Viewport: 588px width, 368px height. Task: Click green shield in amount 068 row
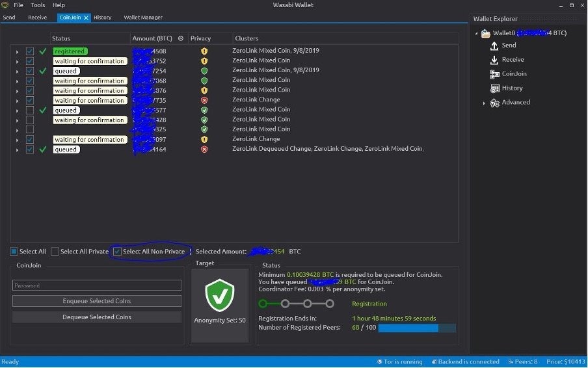pyautogui.click(x=204, y=81)
